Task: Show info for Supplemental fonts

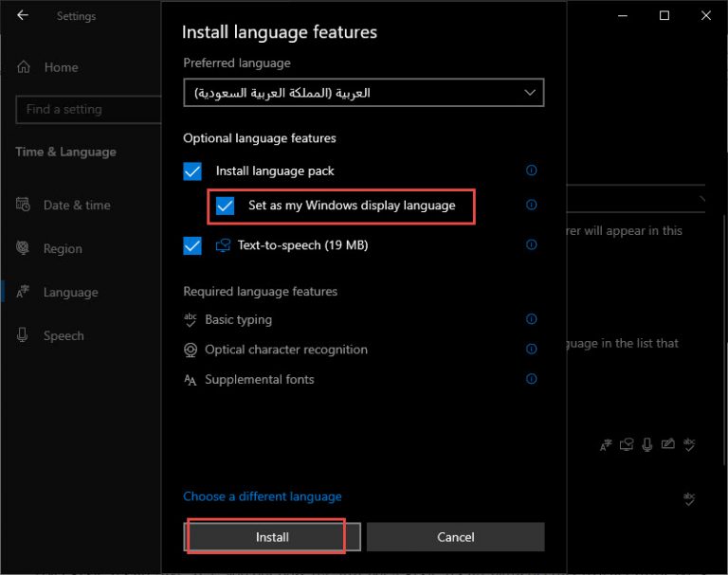Action: [x=531, y=379]
